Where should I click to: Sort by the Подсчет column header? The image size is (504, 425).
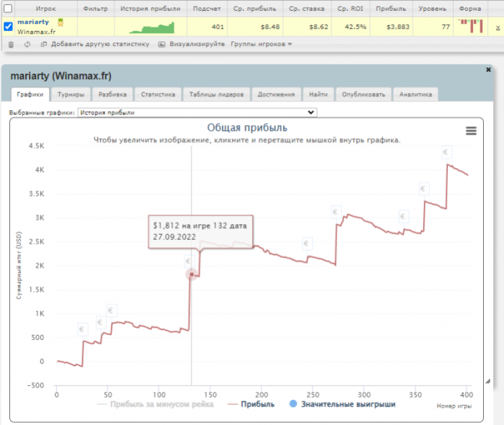point(207,9)
